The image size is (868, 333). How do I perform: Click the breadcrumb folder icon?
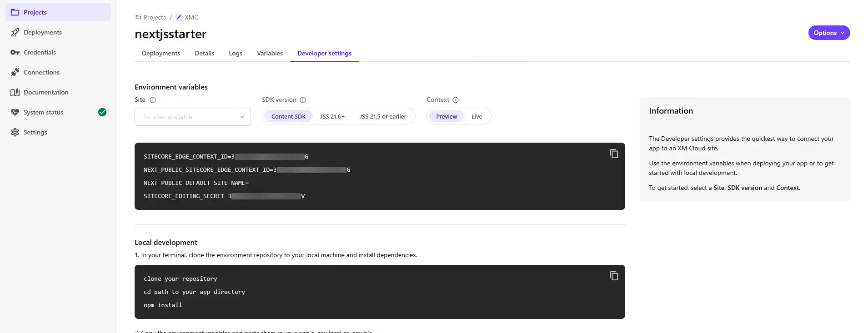point(138,17)
